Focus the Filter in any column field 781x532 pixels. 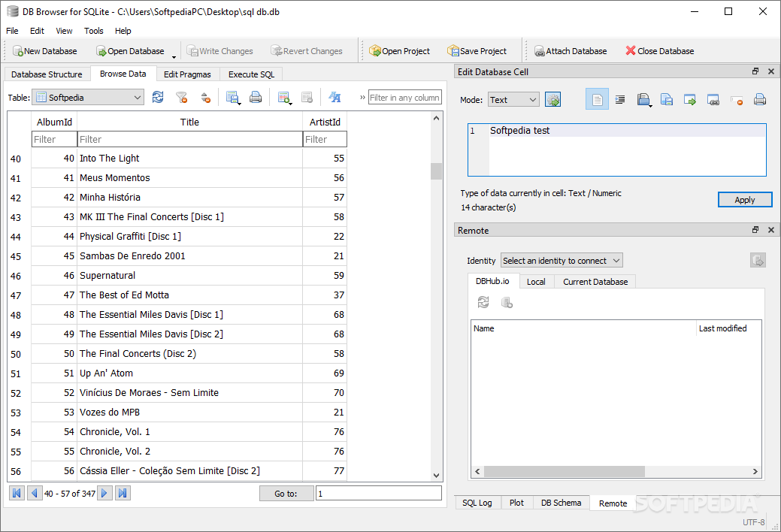pyautogui.click(x=405, y=97)
